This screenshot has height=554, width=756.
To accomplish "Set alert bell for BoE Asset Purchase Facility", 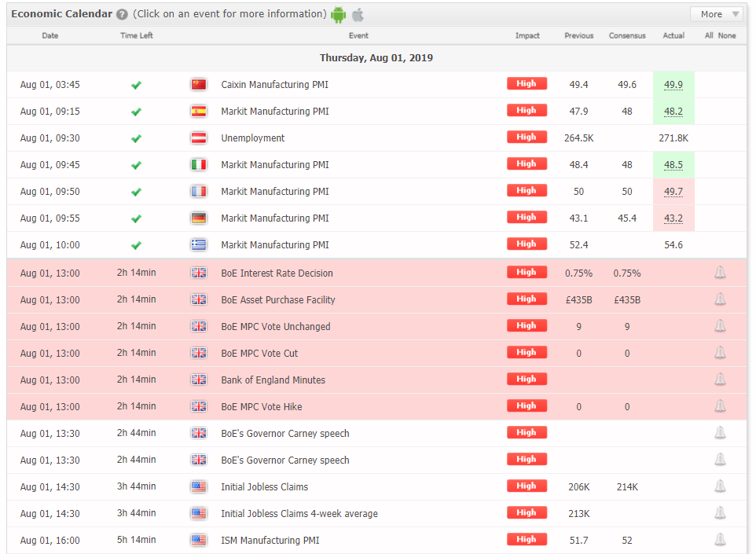I will [x=720, y=299].
